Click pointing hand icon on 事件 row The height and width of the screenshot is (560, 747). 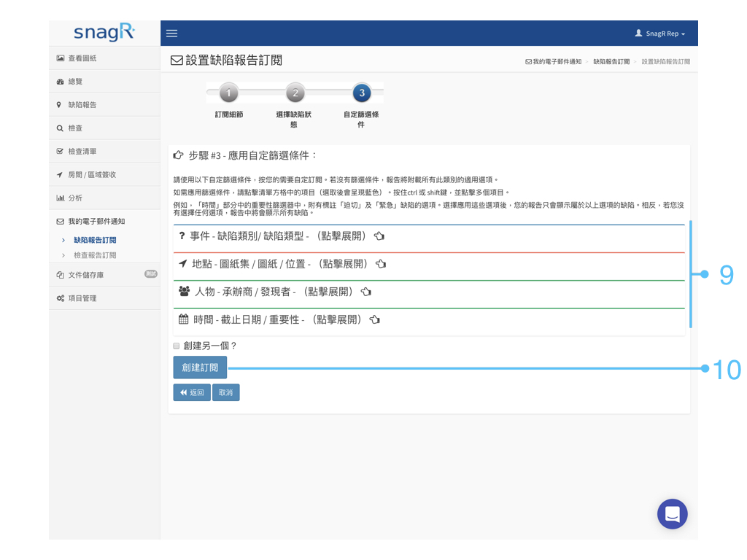(379, 236)
